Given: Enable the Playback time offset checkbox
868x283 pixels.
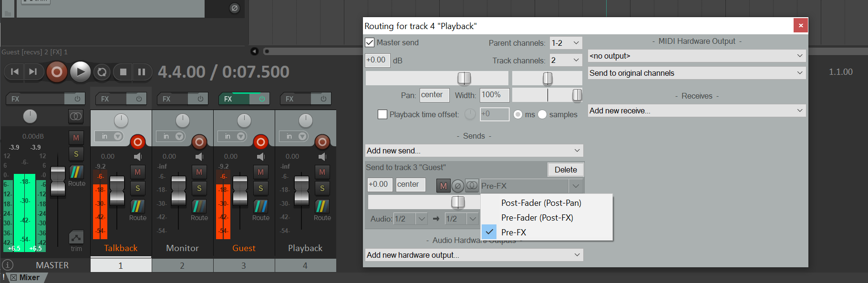Looking at the screenshot, I should coord(382,114).
